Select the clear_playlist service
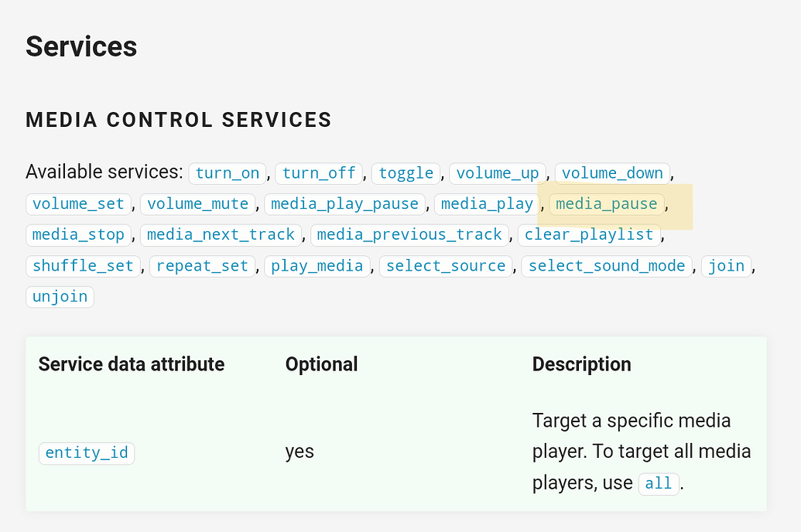This screenshot has height=532, width=801. pos(589,235)
